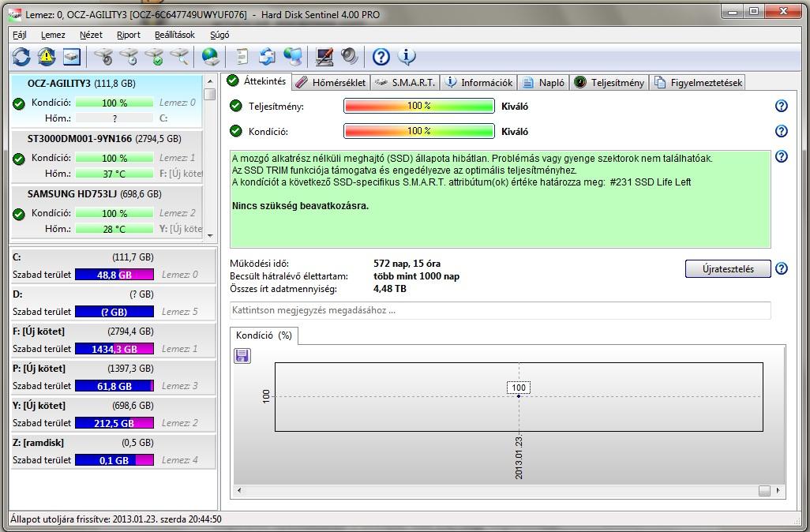Click the toolbar help question mark icon

(381, 56)
